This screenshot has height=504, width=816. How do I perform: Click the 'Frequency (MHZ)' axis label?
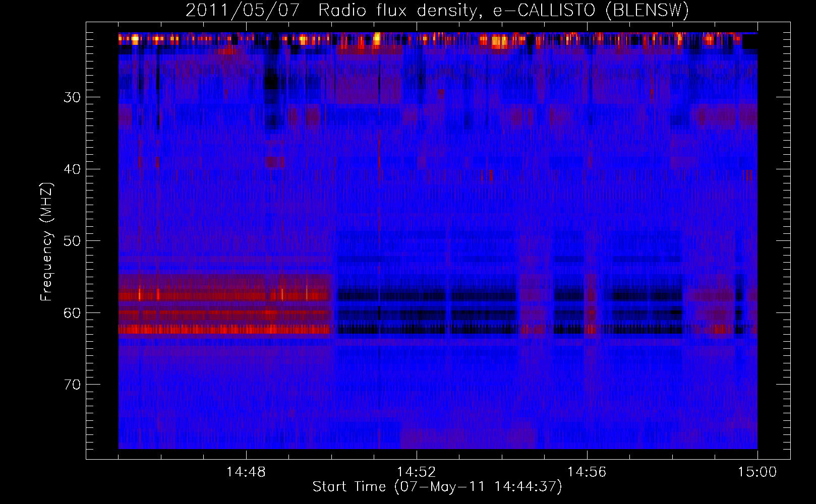click(46, 242)
